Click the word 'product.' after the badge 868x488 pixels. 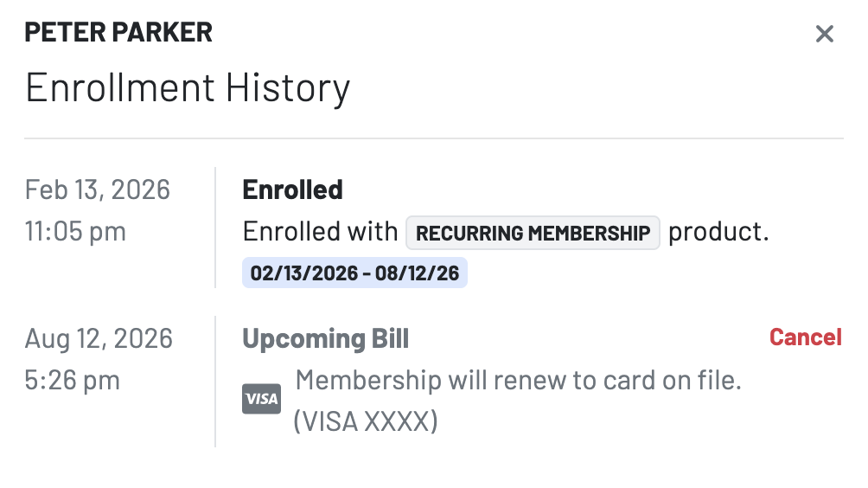tap(718, 232)
